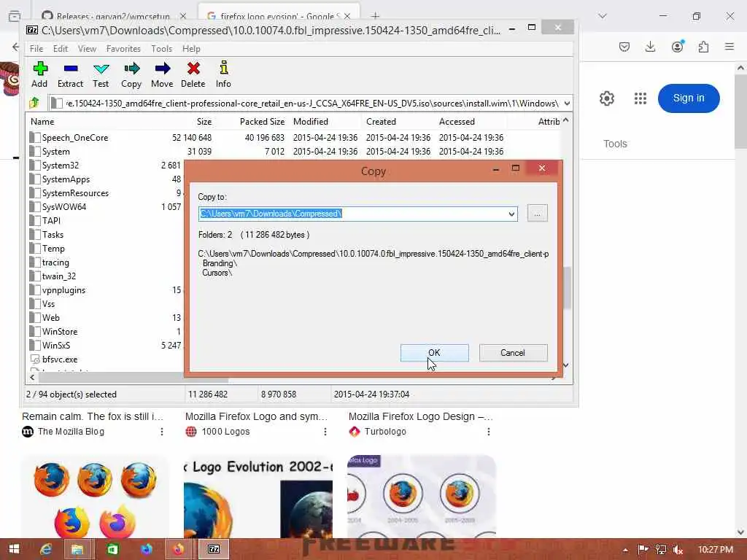Sort file list by Packed Size column
The height and width of the screenshot is (560, 747).
(x=262, y=122)
